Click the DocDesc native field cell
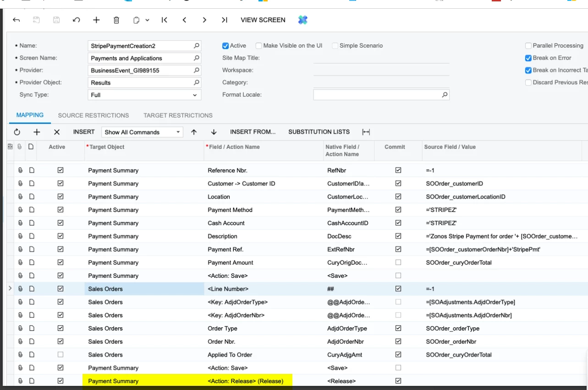Screen dimensions: 588x390 tap(349, 236)
